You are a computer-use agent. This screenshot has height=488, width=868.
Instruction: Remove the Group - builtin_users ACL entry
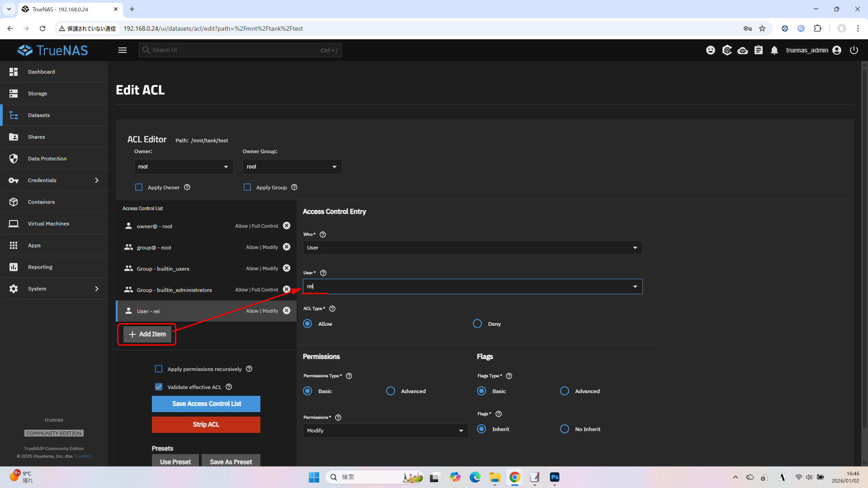287,268
